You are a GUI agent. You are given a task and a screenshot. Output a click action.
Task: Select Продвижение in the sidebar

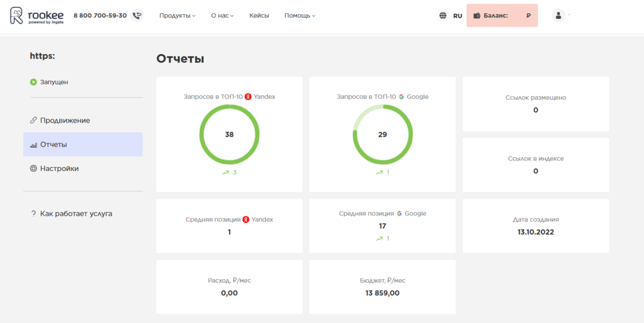(x=65, y=120)
